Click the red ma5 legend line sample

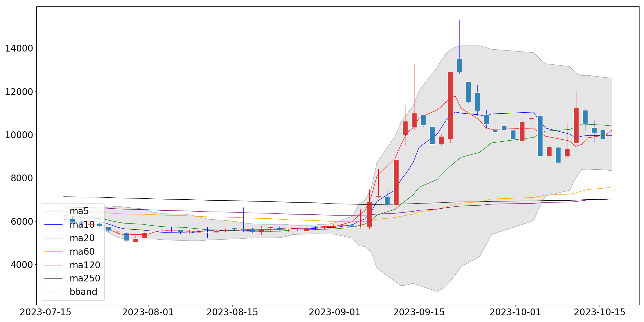(x=53, y=211)
